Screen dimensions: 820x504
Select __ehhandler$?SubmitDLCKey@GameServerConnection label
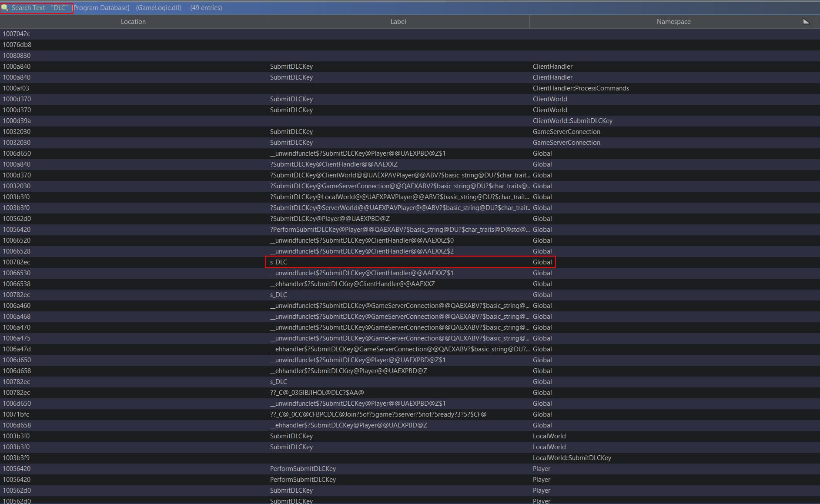[400, 349]
